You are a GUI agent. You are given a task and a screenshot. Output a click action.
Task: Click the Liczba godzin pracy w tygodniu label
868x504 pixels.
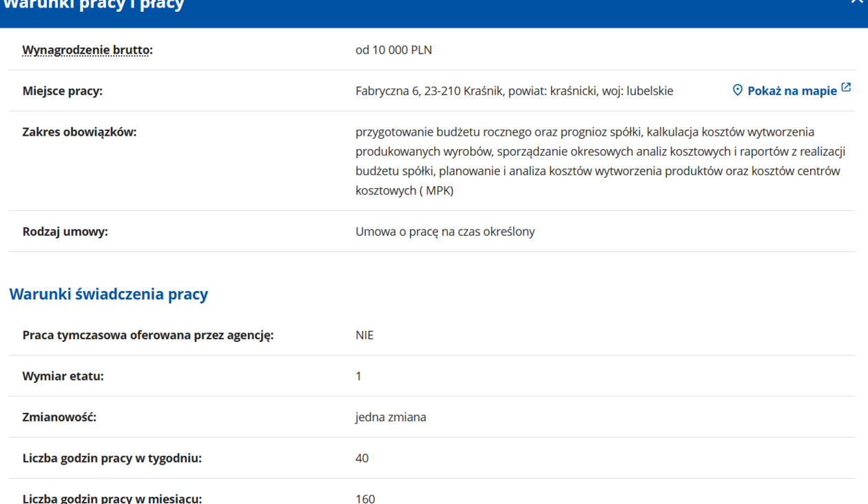coord(112,458)
